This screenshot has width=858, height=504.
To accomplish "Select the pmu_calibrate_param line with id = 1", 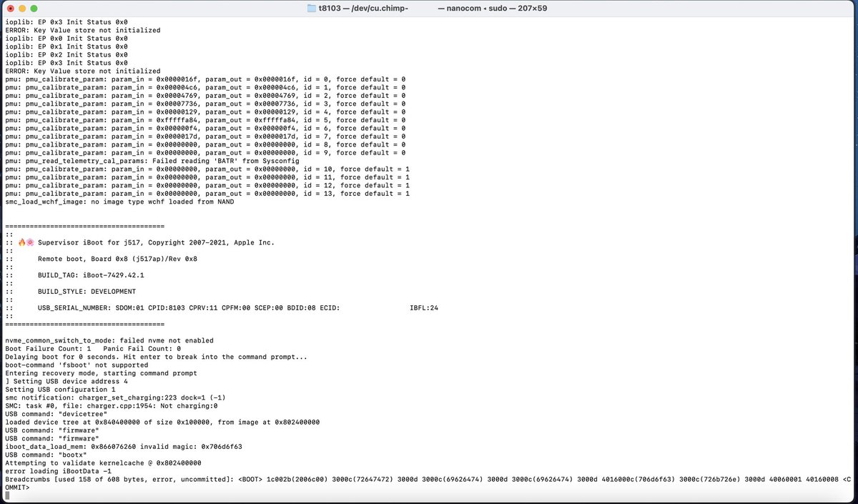I will (x=205, y=87).
